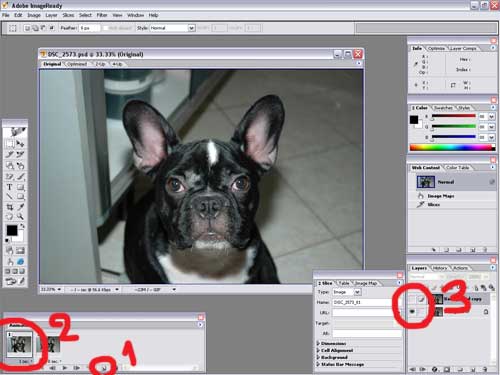Toggle visibility eye of bottom layer
500x375 pixels.
click(x=412, y=312)
